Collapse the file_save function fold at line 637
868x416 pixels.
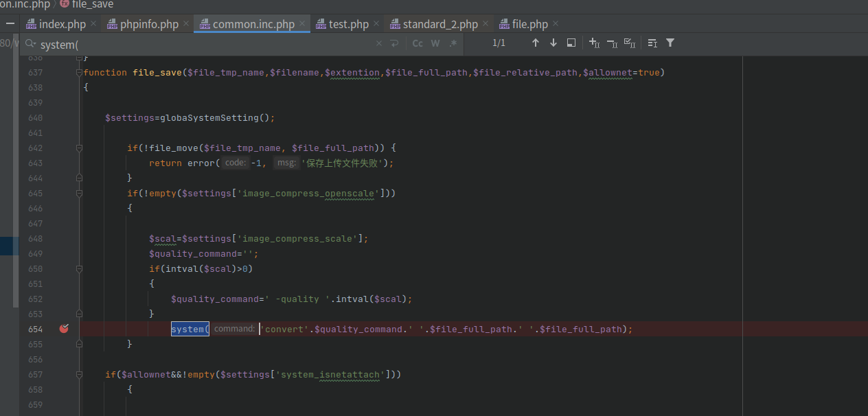79,72
